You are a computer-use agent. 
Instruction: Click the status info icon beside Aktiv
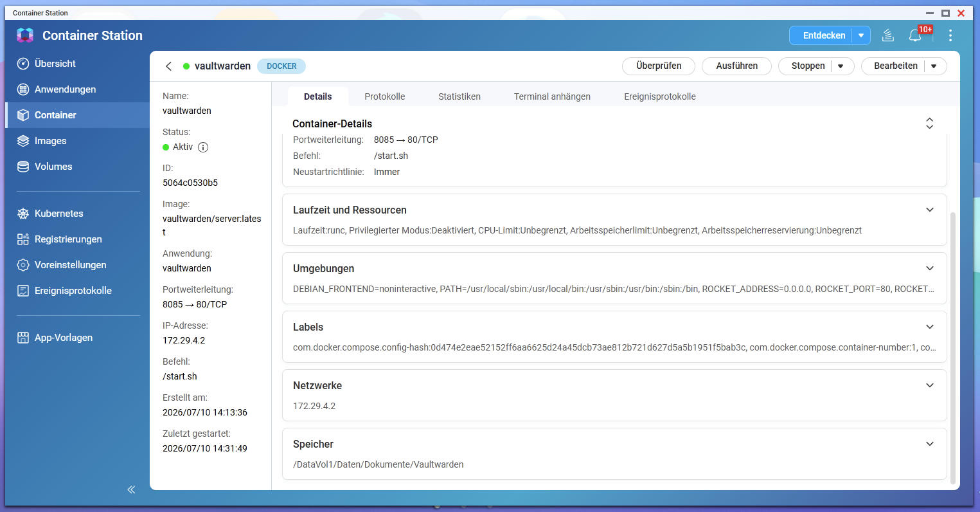203,147
